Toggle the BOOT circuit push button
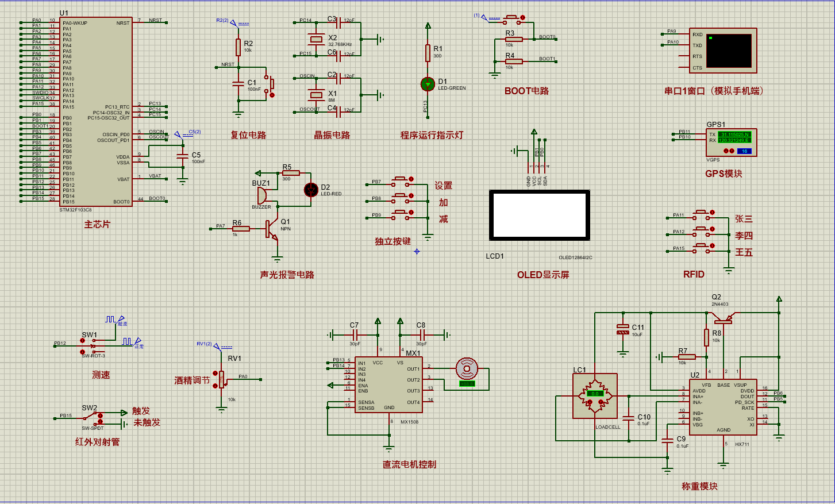The width and height of the screenshot is (835, 504). [514, 20]
